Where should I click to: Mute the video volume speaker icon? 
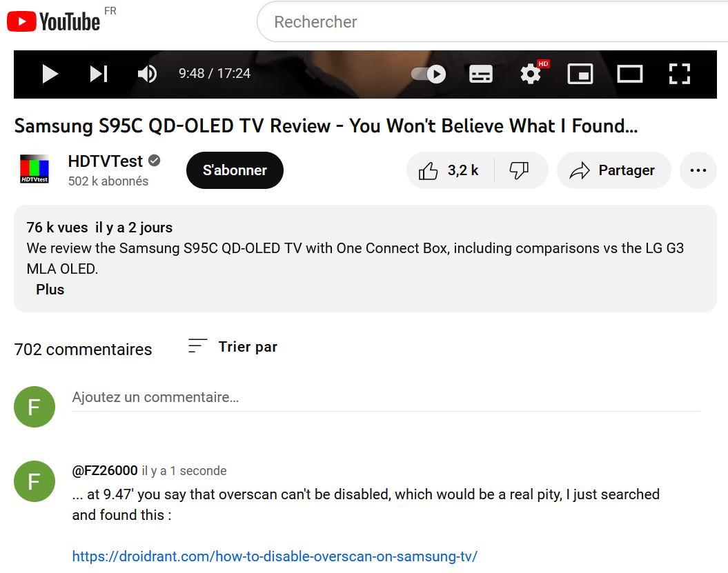click(x=147, y=74)
